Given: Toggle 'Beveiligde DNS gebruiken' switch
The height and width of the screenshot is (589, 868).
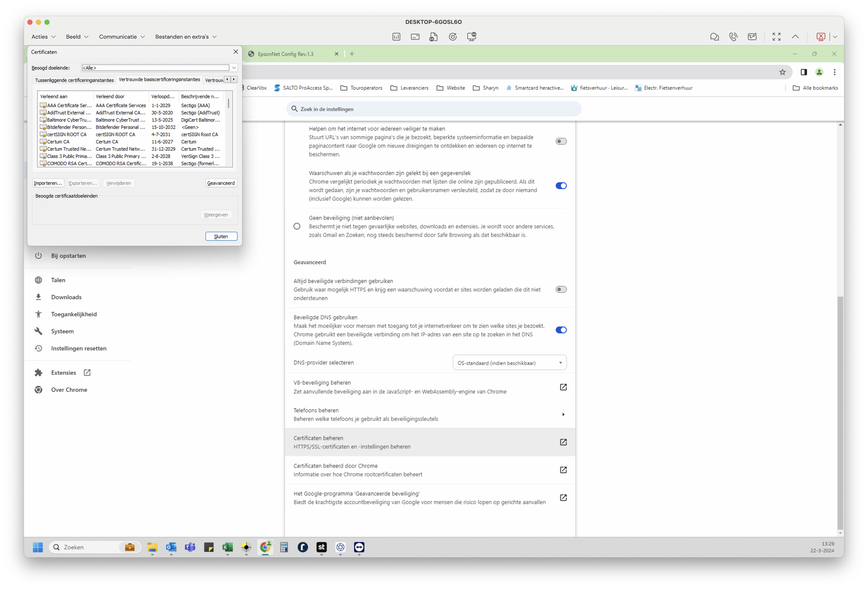Looking at the screenshot, I should click(x=561, y=329).
